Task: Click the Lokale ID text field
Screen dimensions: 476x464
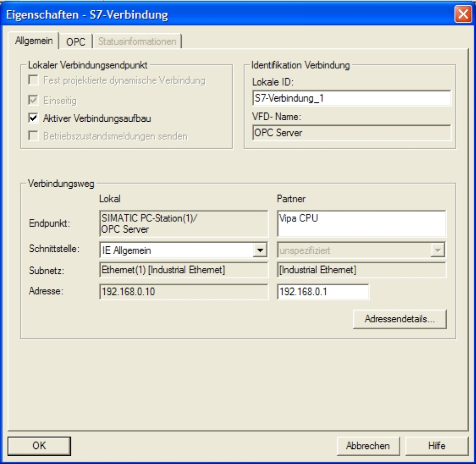Action: pyautogui.click(x=351, y=98)
